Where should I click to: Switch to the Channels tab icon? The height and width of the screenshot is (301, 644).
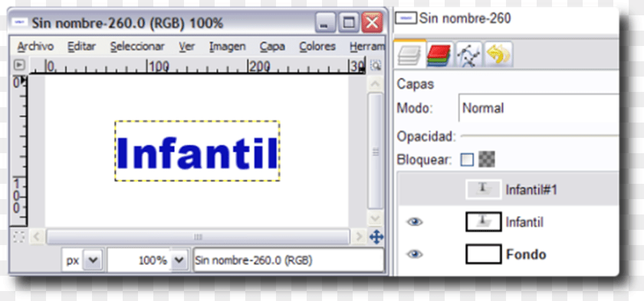click(439, 54)
